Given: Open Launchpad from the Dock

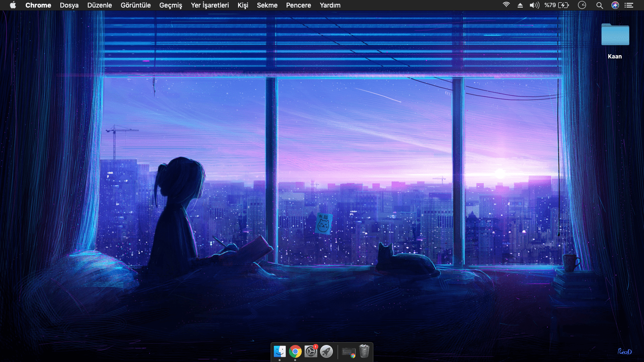Looking at the screenshot, I should click(x=326, y=351).
